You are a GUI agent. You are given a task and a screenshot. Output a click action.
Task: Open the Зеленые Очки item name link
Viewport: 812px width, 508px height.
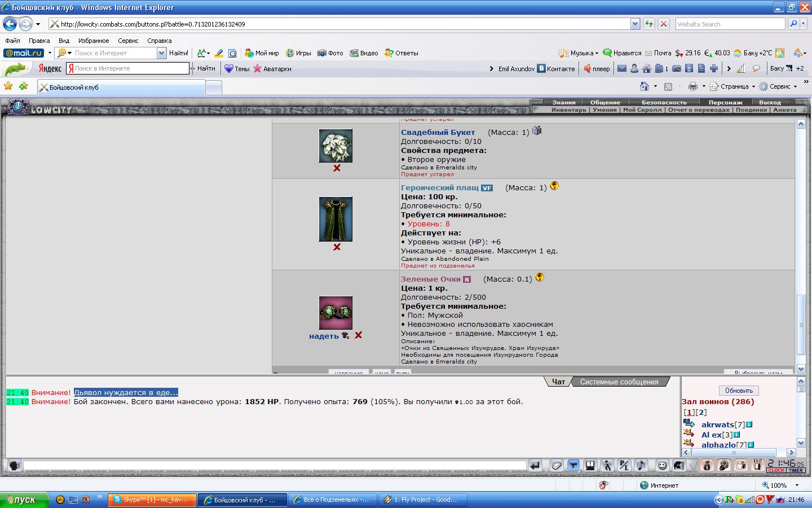431,279
